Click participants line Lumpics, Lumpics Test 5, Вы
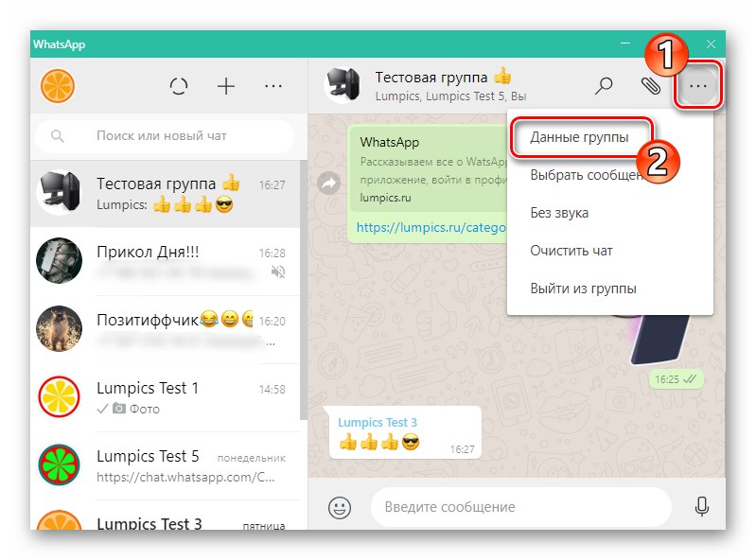 (x=450, y=96)
